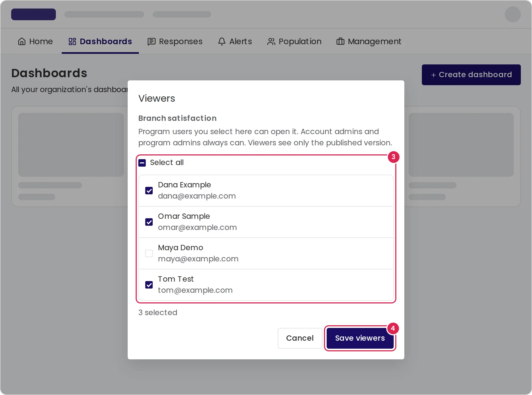Image resolution: width=532 pixels, height=395 pixels.
Task: Click the dark logo in the header
Action: pyautogui.click(x=34, y=14)
